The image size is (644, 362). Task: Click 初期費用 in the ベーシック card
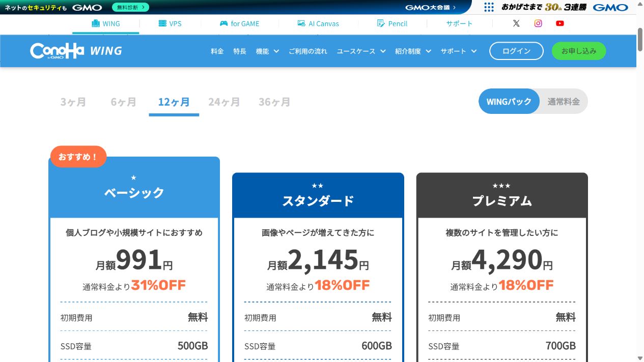tap(76, 318)
